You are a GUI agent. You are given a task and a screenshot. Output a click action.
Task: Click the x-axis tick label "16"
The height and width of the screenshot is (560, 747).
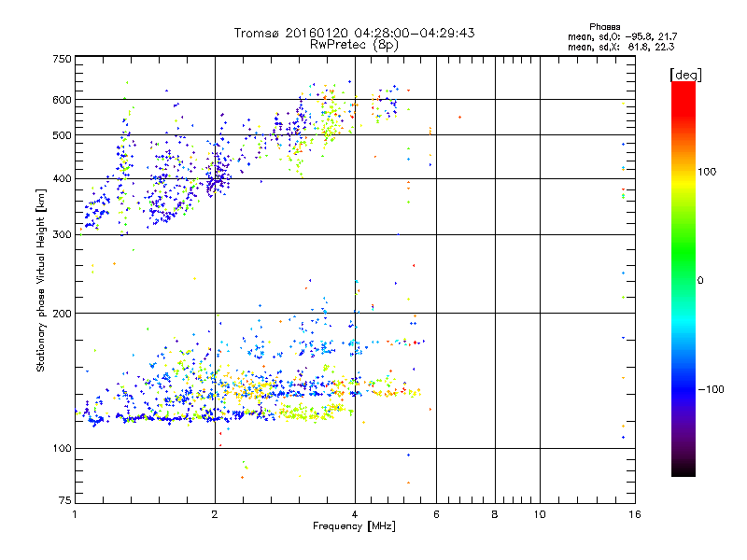(x=635, y=514)
